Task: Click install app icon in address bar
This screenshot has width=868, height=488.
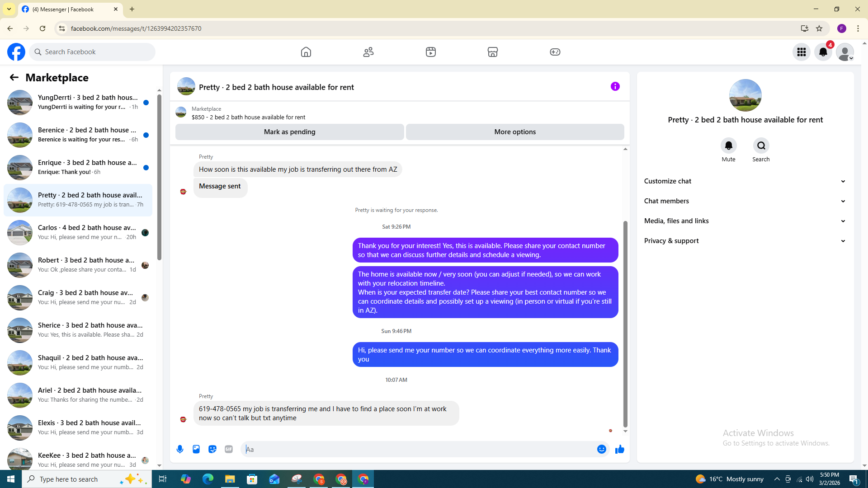Action: point(804,28)
